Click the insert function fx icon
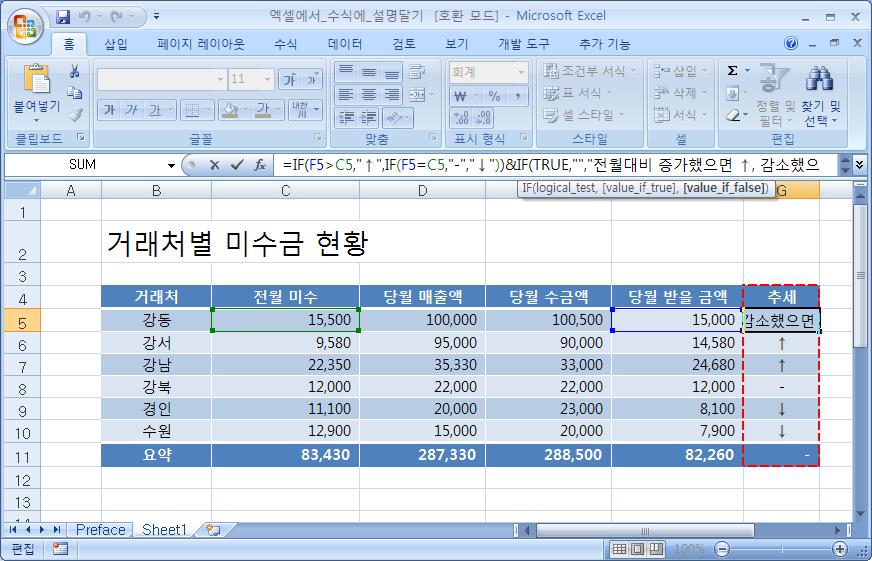The image size is (872, 561). click(x=260, y=165)
